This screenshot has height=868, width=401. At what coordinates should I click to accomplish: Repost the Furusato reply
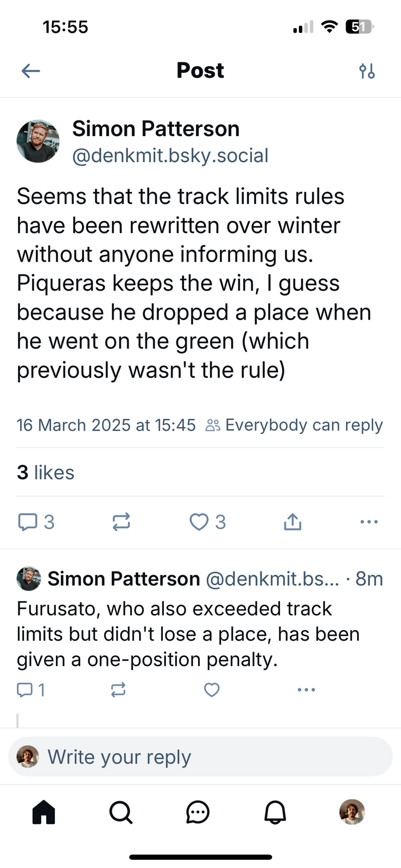(x=118, y=690)
